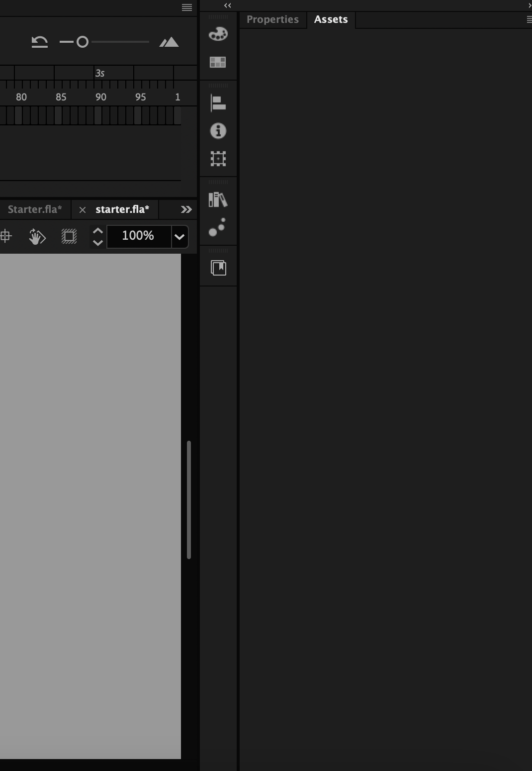Image resolution: width=532 pixels, height=771 pixels.
Task: Click the timeline reset zoom arrow
Action: click(x=39, y=41)
